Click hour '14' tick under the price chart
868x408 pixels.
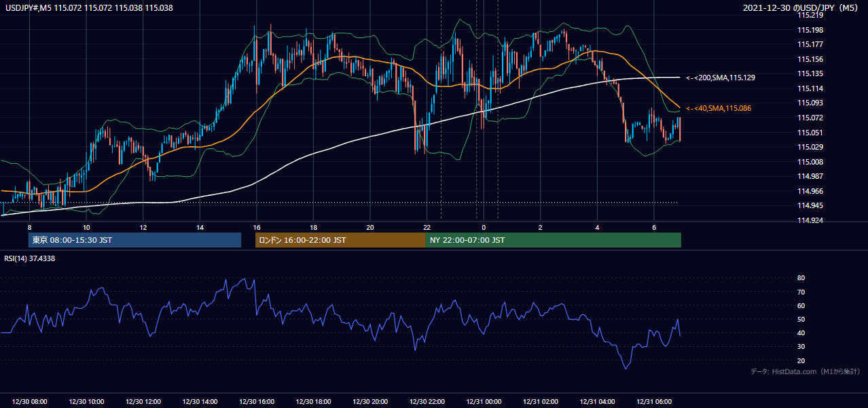coord(200,227)
